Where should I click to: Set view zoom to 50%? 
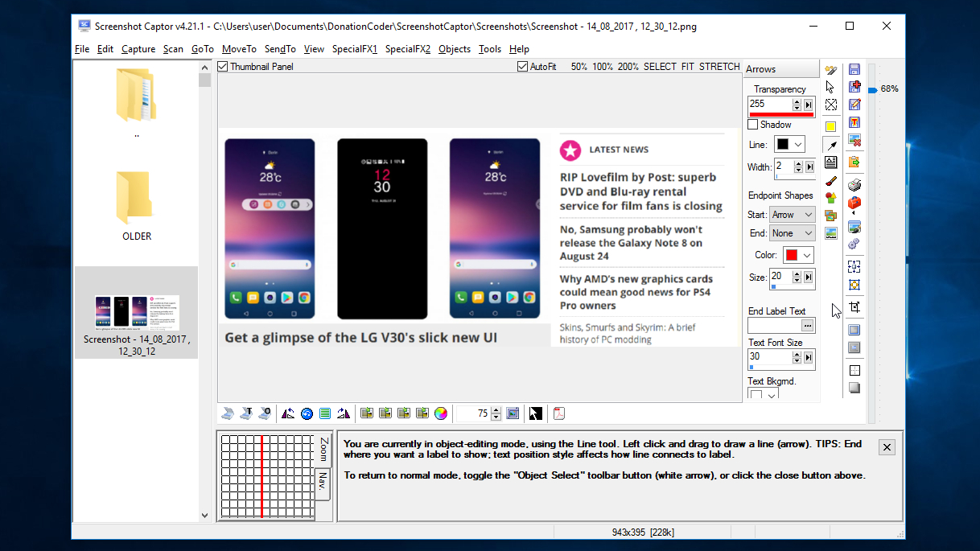(579, 67)
